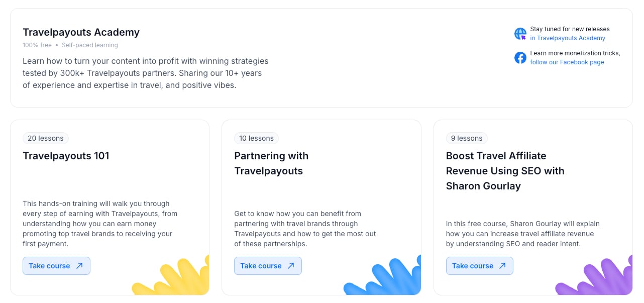Click the '10 lessons' badge
The height and width of the screenshot is (303, 644).
(x=256, y=138)
